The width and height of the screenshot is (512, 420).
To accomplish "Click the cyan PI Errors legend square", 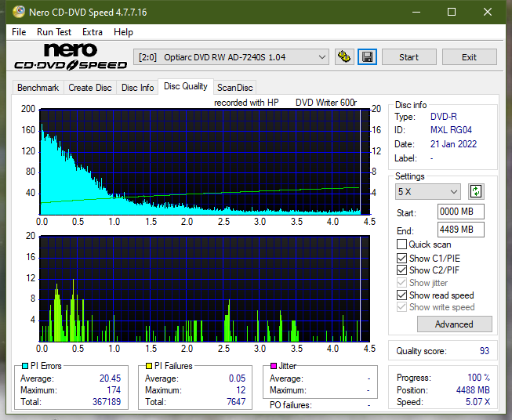I will pos(25,366).
